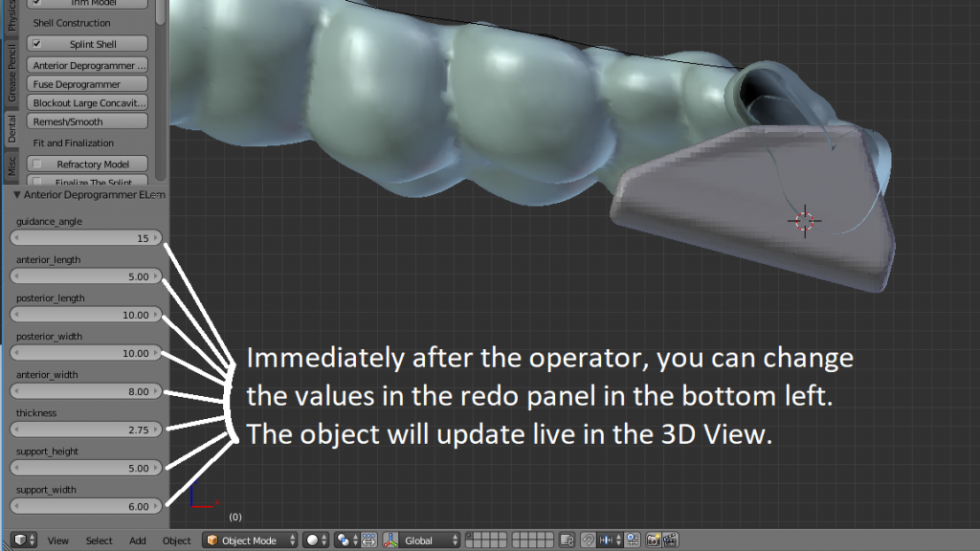Toggle the Finalize The Splint checkbox
This screenshot has height=551, width=980.
[37, 182]
